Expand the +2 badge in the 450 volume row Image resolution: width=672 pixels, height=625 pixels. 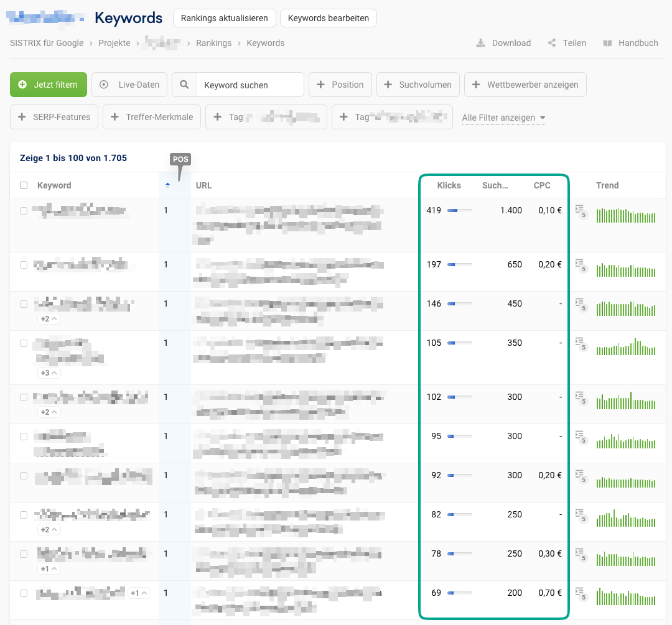point(49,319)
